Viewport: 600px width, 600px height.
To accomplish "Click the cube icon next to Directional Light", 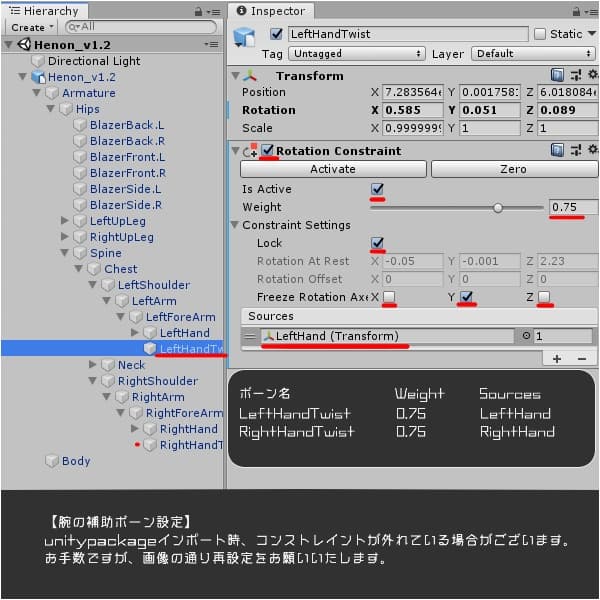I will (38, 61).
